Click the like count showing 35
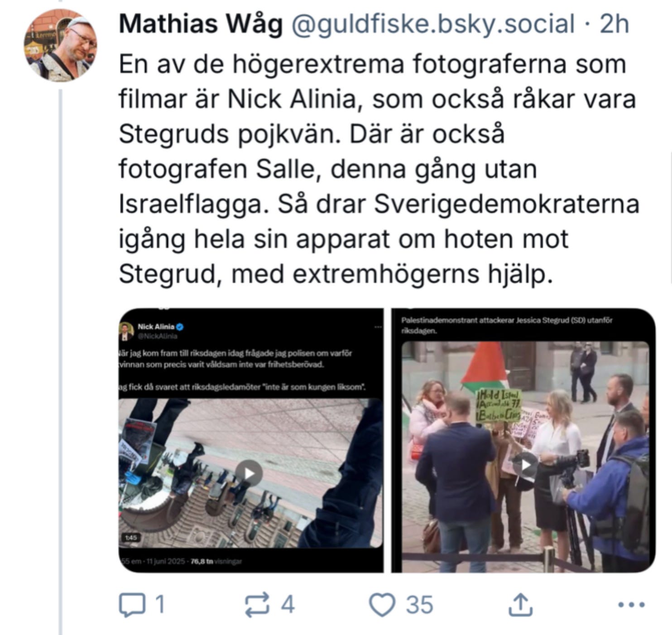The height and width of the screenshot is (635, 672). tap(419, 605)
